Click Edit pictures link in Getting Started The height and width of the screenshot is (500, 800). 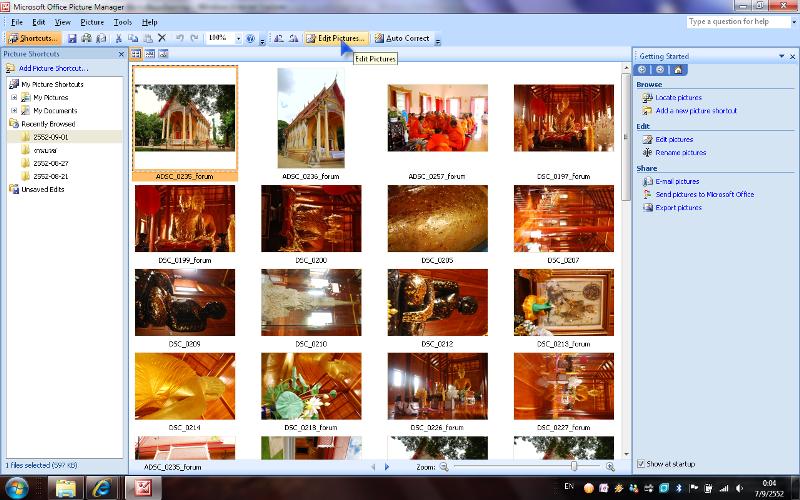pyautogui.click(x=674, y=139)
